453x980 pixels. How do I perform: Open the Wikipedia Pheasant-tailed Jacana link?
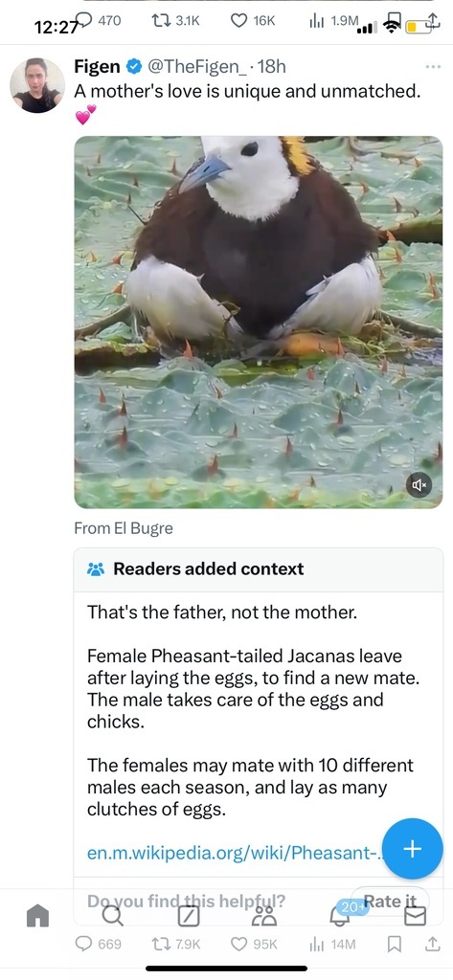(236, 853)
